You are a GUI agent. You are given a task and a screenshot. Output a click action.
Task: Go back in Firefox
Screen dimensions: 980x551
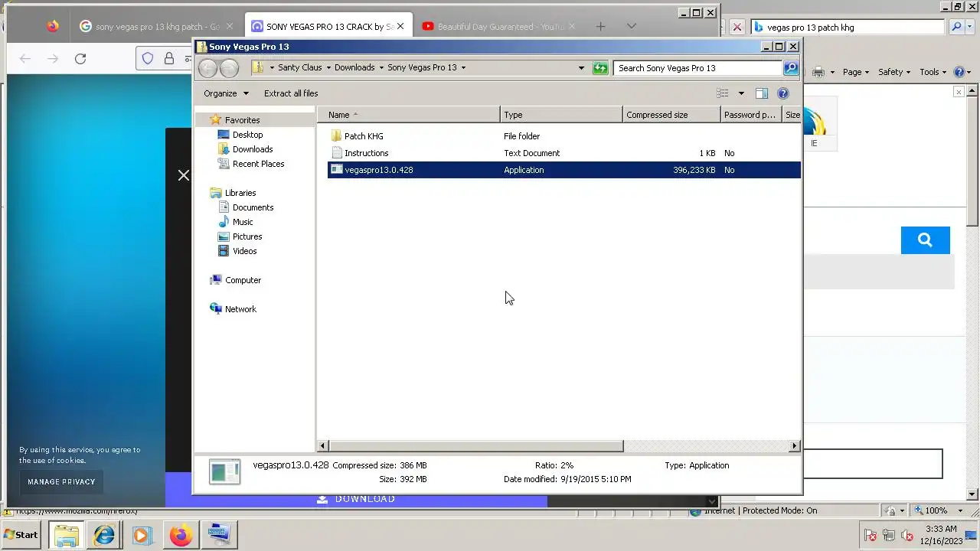[x=25, y=59]
